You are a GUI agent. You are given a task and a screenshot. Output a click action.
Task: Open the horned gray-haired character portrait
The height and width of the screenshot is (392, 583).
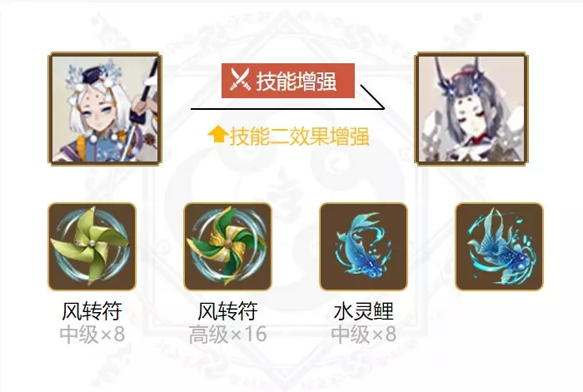tap(471, 109)
